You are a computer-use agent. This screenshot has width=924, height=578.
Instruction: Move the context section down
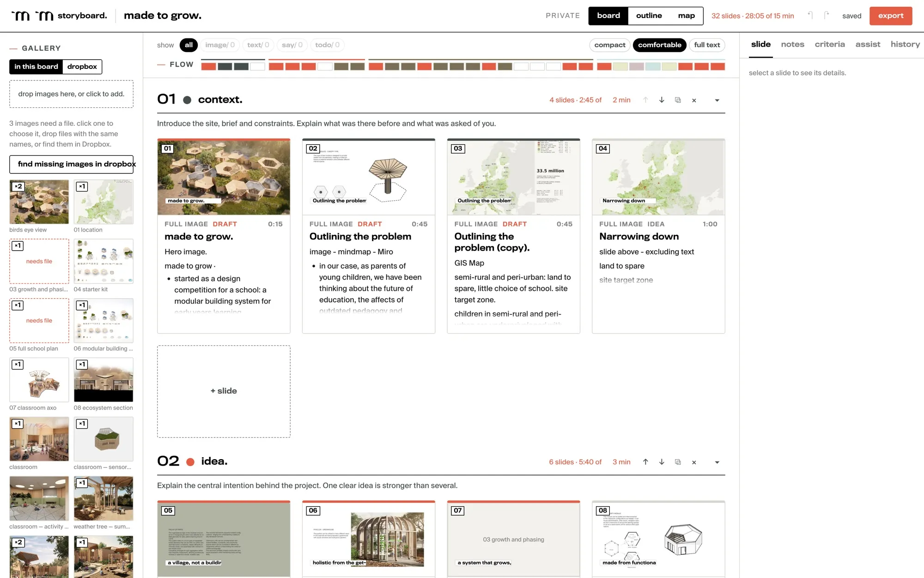pos(662,100)
